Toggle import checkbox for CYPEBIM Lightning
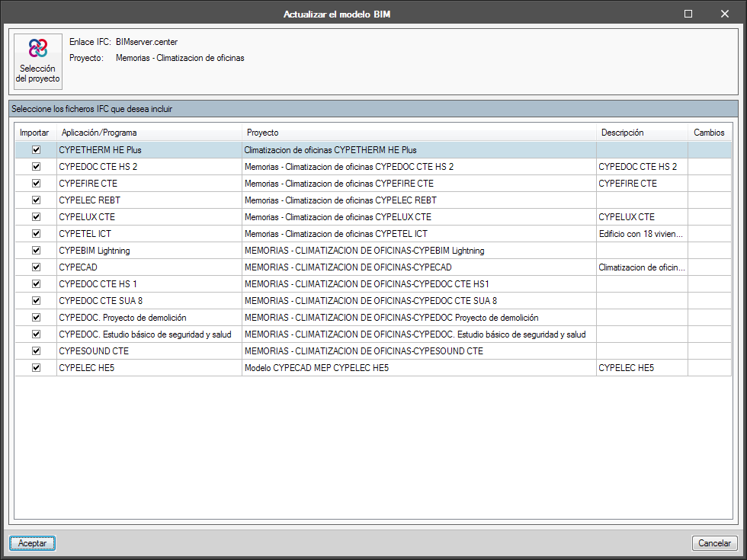 click(37, 251)
